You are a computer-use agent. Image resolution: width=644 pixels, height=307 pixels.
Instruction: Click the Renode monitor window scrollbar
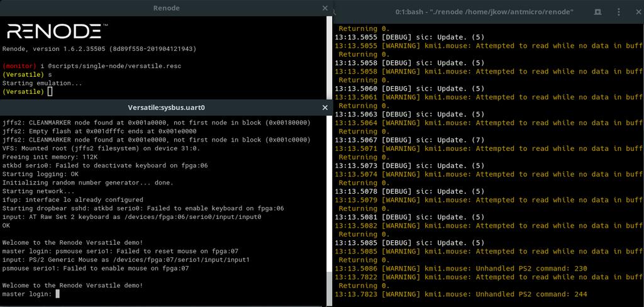[x=329, y=57]
